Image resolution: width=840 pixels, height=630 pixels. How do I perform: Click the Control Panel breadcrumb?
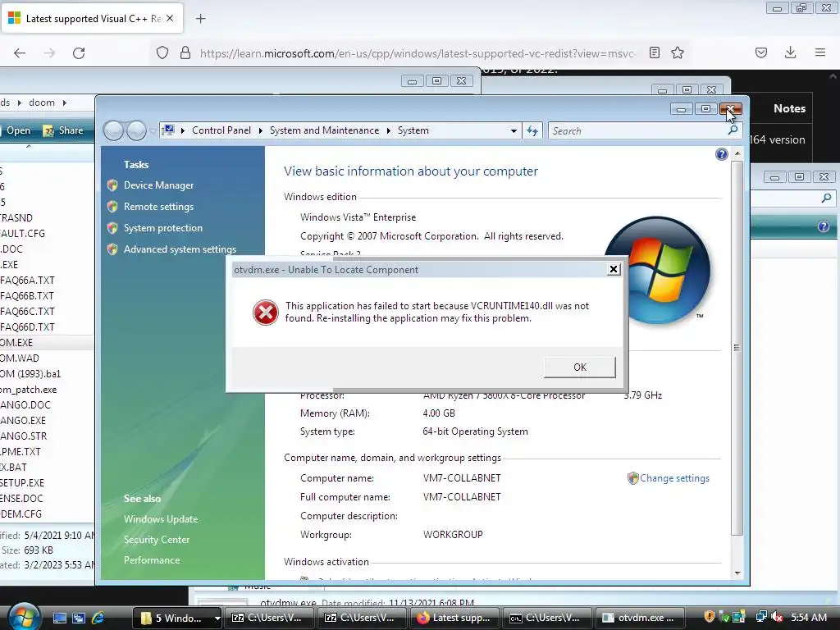221,130
